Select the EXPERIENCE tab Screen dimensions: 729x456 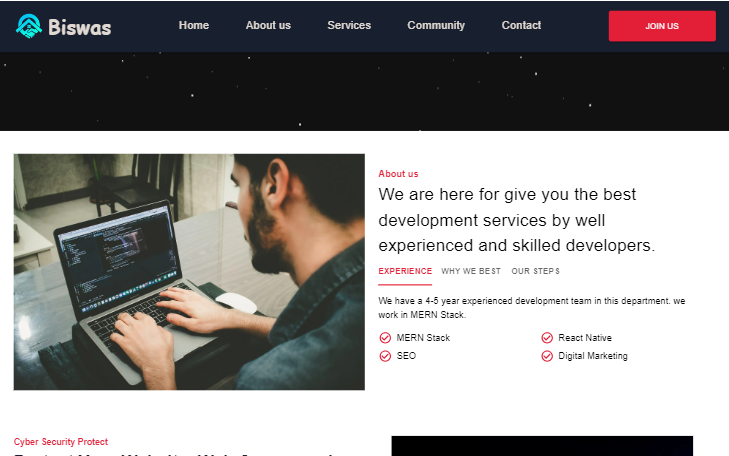click(405, 271)
